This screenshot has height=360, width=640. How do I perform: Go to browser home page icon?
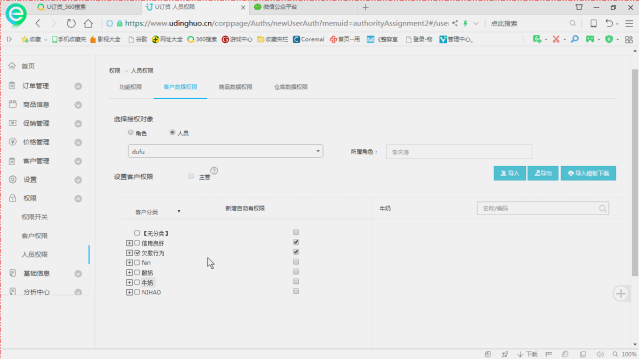click(x=88, y=23)
